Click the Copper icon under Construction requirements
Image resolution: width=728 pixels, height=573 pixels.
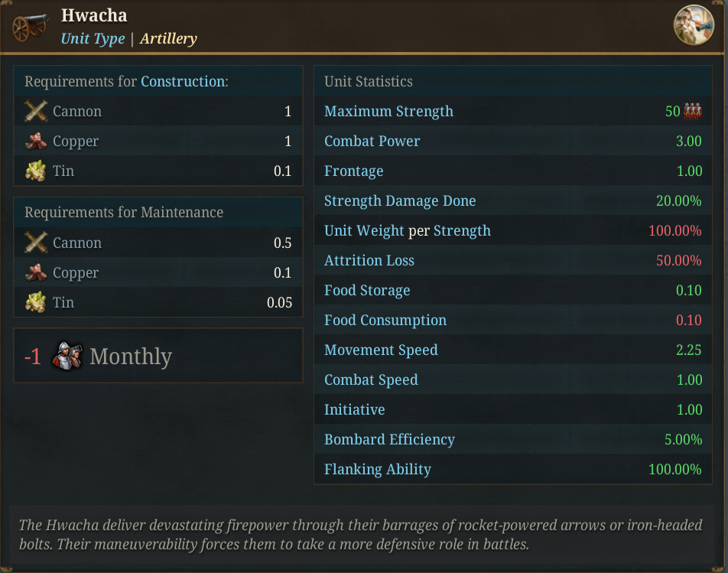tap(36, 142)
